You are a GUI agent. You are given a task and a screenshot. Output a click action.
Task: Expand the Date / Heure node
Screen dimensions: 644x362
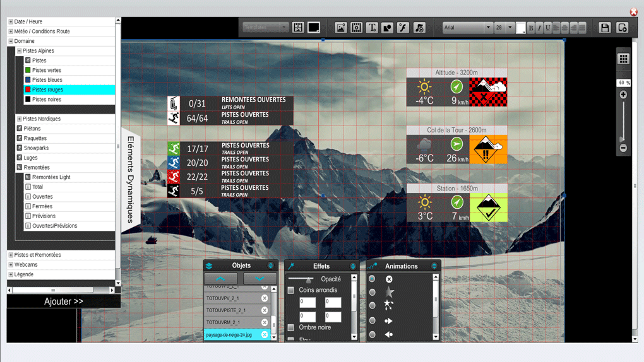(x=11, y=21)
